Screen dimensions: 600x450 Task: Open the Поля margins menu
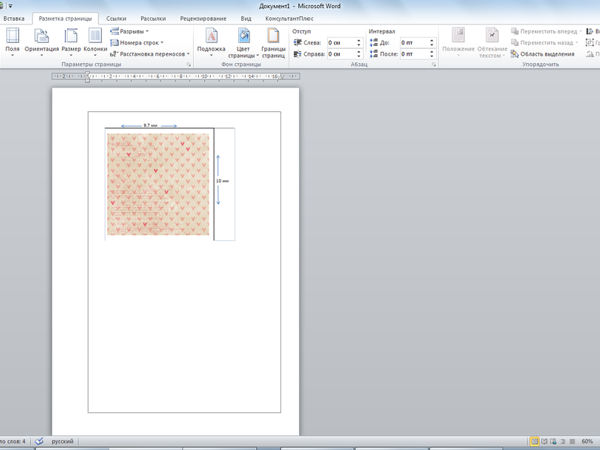pyautogui.click(x=12, y=42)
